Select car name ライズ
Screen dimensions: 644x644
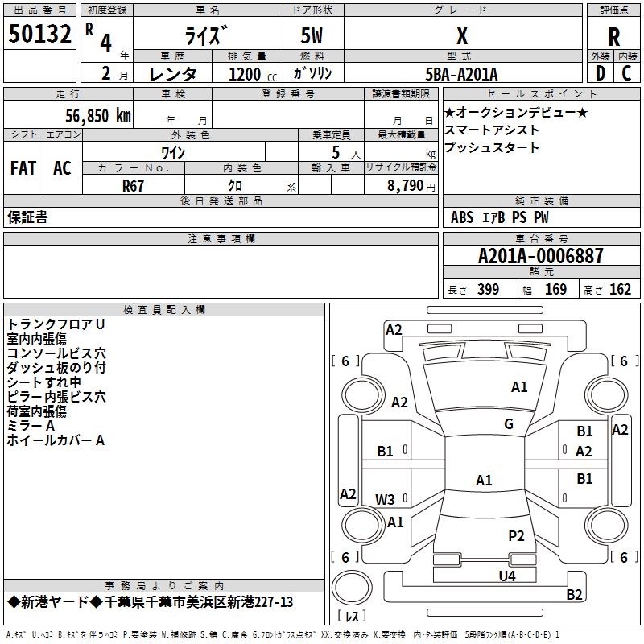(x=206, y=35)
